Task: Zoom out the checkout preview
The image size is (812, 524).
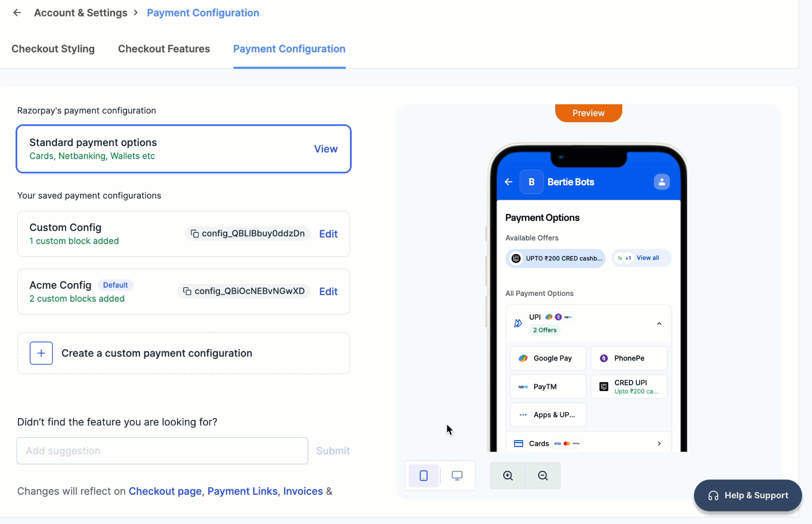Action: coord(543,475)
